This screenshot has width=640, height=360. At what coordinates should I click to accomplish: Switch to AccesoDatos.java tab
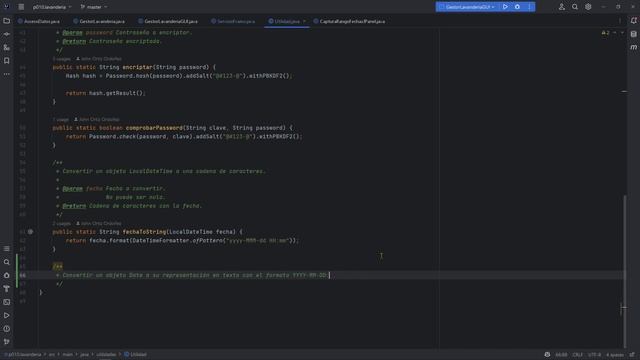pos(39,21)
